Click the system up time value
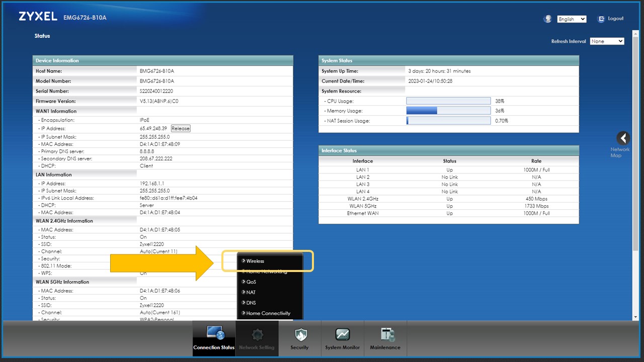 pyautogui.click(x=439, y=71)
